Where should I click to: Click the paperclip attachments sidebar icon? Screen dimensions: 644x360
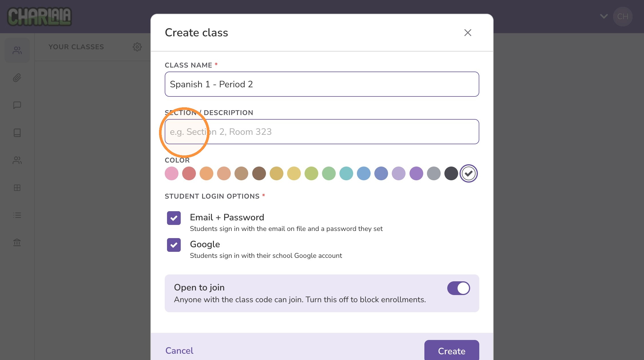coord(17,78)
